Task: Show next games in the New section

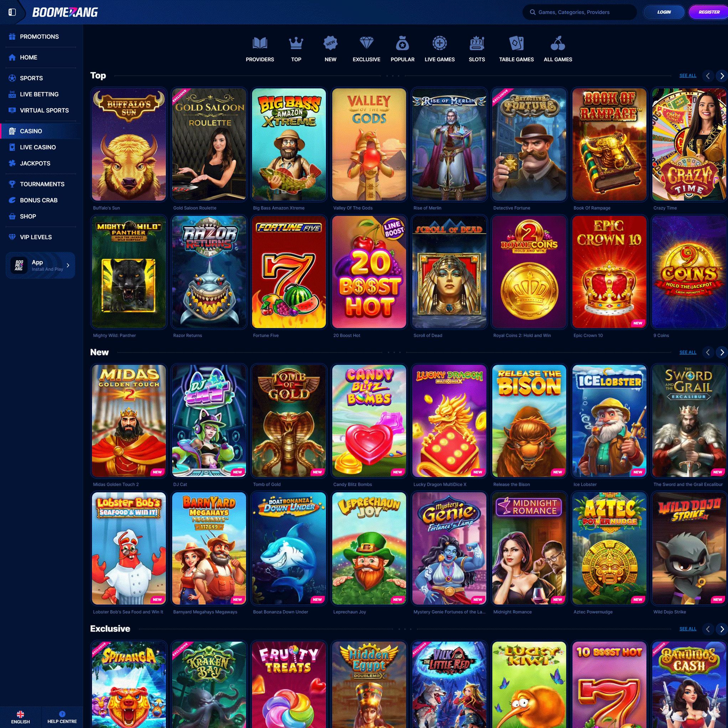Action: point(722,352)
